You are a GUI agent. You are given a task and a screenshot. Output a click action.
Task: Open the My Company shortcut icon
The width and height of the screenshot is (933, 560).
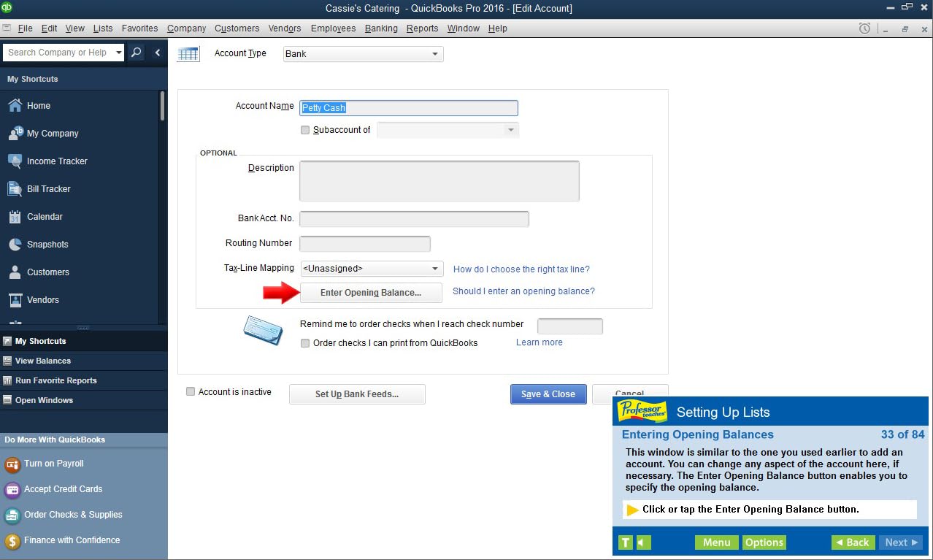click(x=15, y=134)
